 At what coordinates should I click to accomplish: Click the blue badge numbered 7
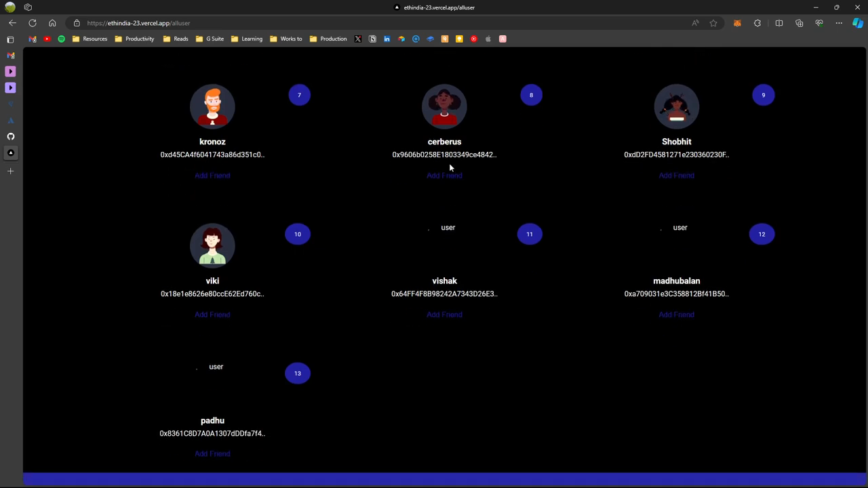(299, 95)
